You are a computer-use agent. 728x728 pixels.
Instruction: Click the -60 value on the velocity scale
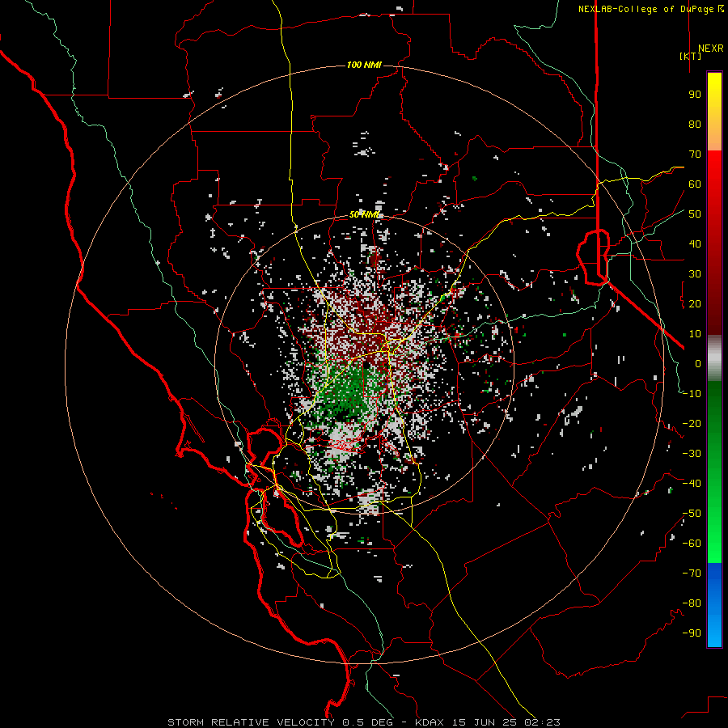(x=692, y=544)
